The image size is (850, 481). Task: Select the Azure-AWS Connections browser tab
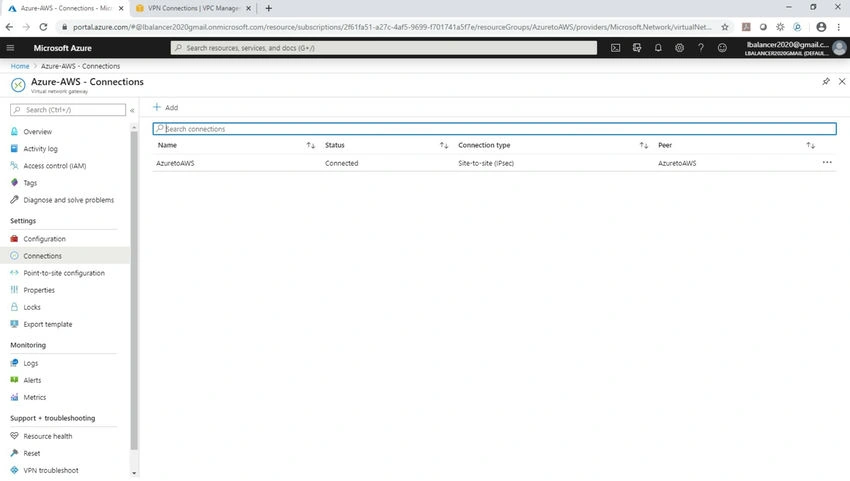(65, 8)
